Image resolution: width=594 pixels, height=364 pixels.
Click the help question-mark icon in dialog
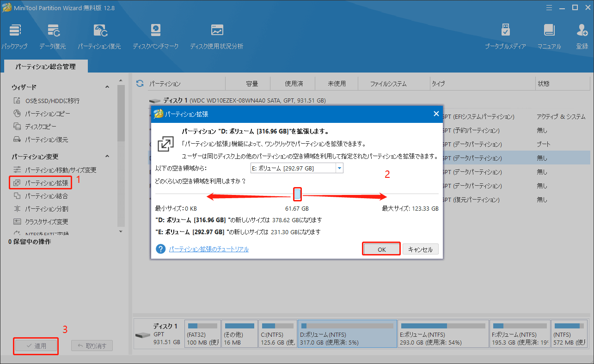pos(160,249)
